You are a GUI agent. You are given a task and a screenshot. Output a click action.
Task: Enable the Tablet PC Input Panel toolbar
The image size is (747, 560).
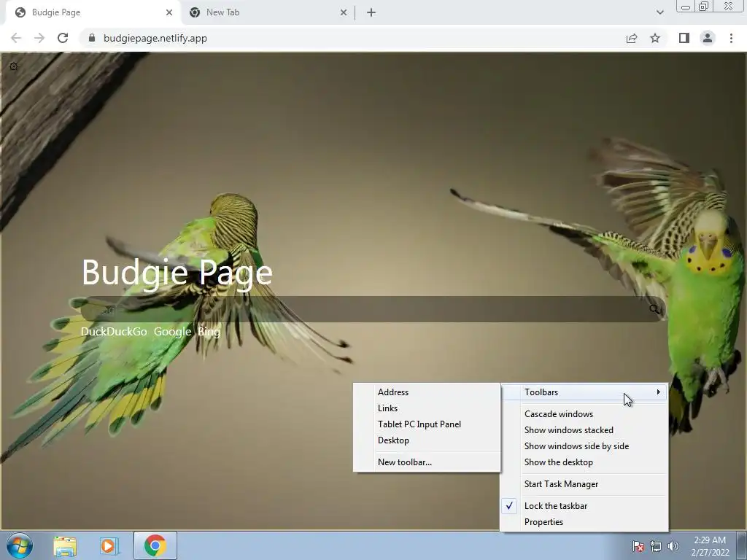(x=427, y=424)
